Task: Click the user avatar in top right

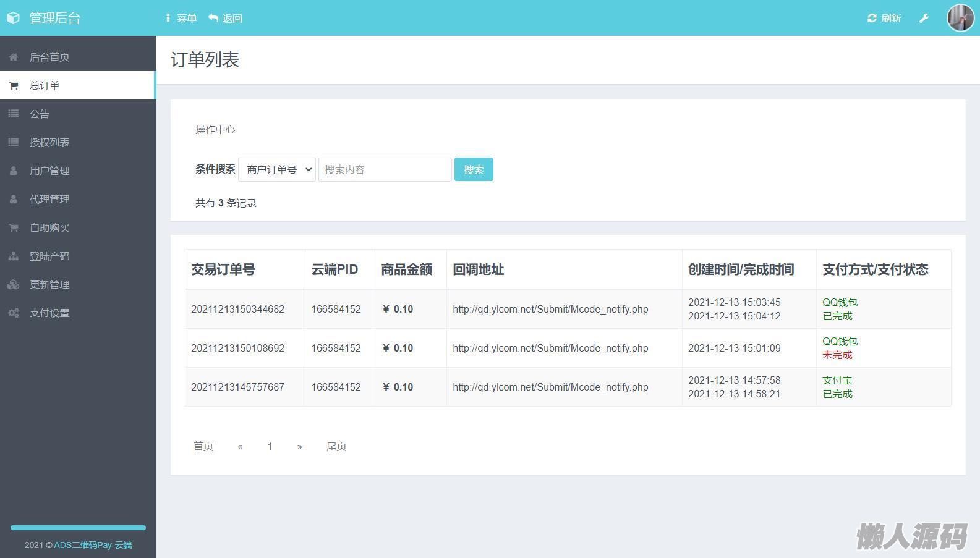Action: tap(960, 18)
